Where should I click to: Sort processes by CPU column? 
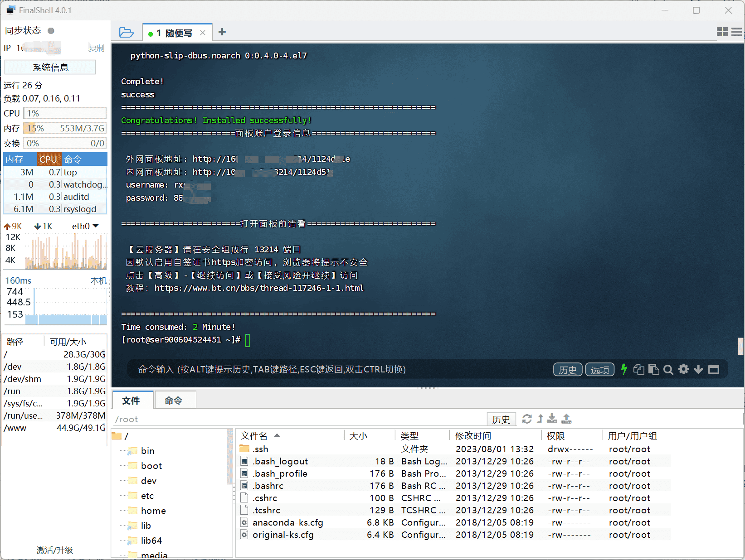[48, 159]
